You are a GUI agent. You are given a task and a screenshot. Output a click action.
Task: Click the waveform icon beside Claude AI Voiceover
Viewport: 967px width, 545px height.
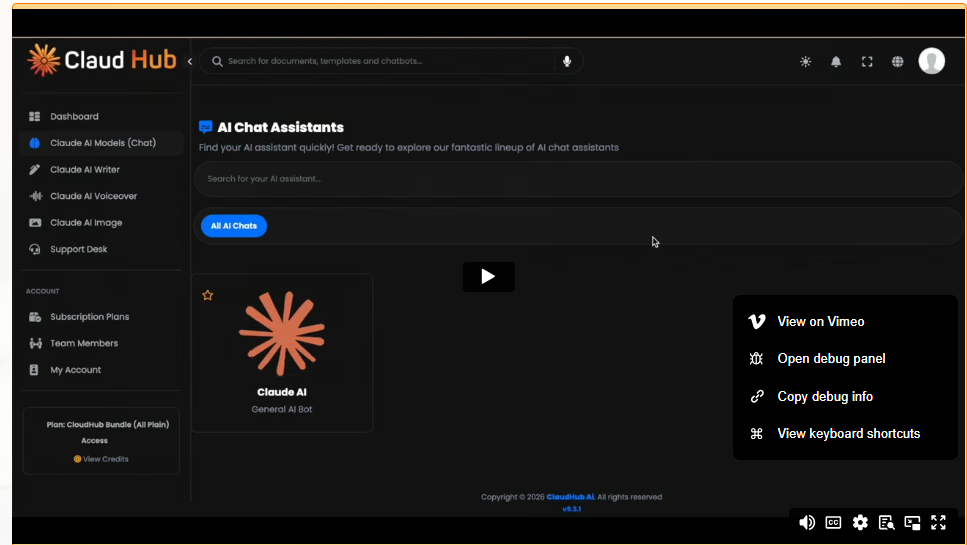coord(35,196)
